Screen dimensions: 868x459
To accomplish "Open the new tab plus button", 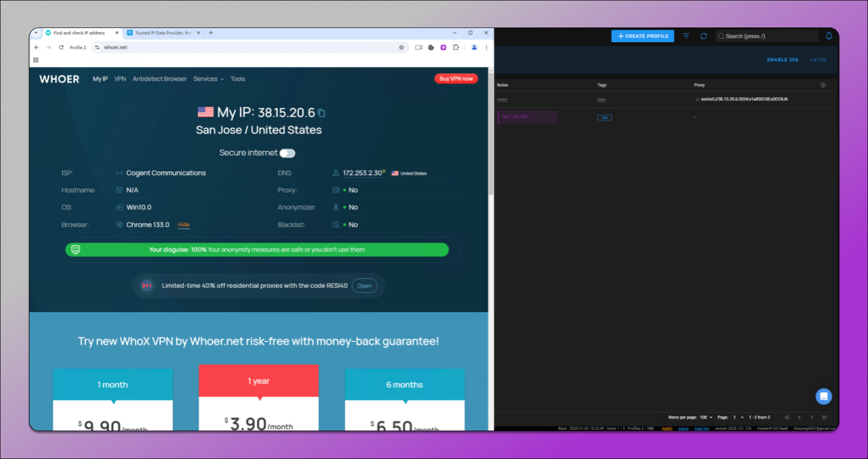I will pyautogui.click(x=211, y=33).
